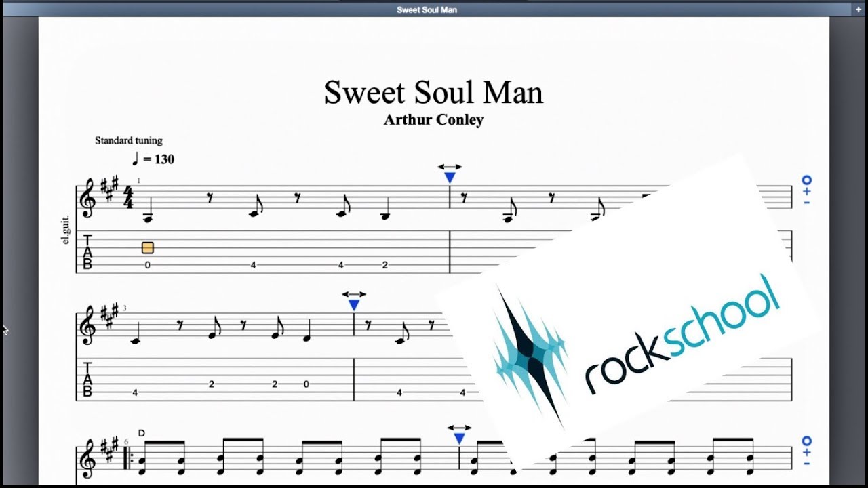Select the tab fret "0" in bar 3

[x=306, y=384]
